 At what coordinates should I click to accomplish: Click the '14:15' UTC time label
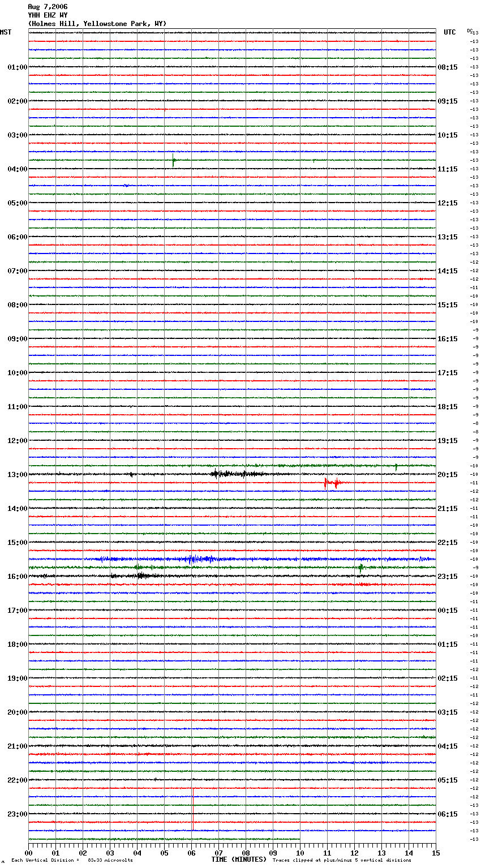point(448,271)
